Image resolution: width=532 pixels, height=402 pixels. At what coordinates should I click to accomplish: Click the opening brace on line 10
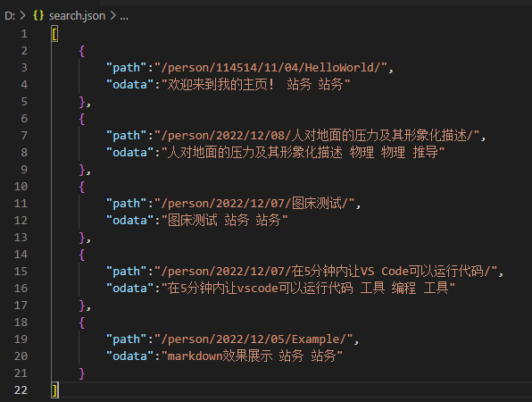tap(81, 187)
